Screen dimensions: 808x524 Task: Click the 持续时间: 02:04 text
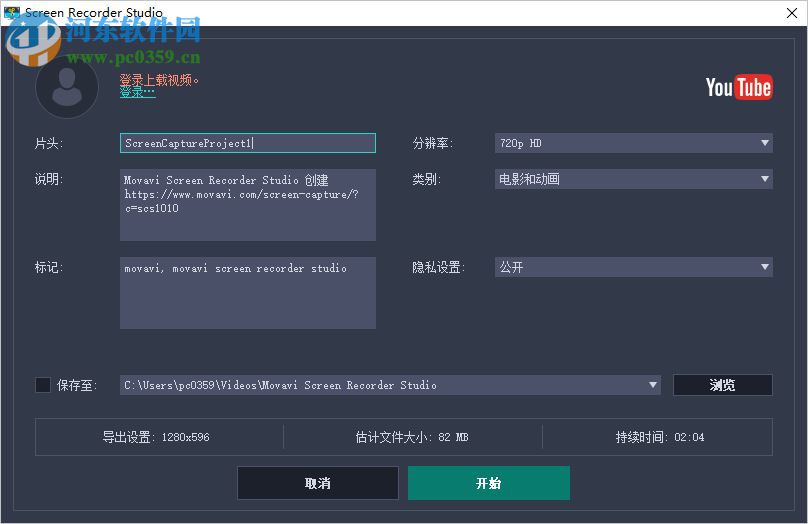point(660,437)
